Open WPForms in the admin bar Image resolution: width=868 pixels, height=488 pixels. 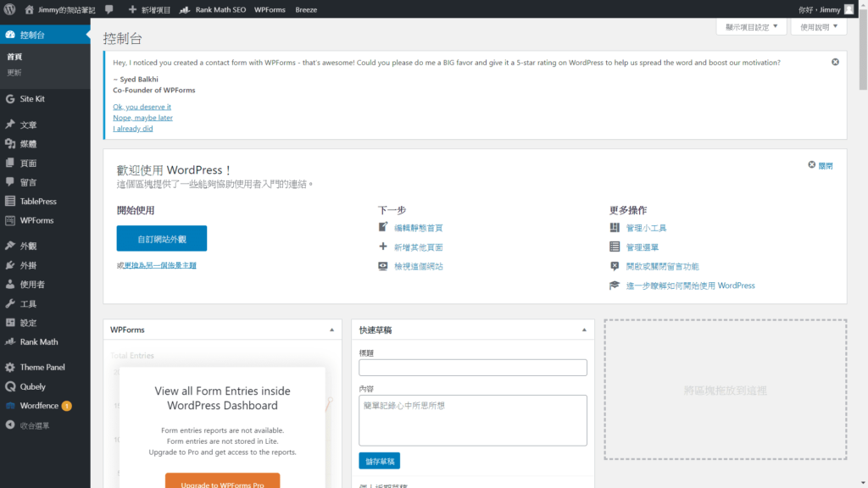tap(270, 9)
